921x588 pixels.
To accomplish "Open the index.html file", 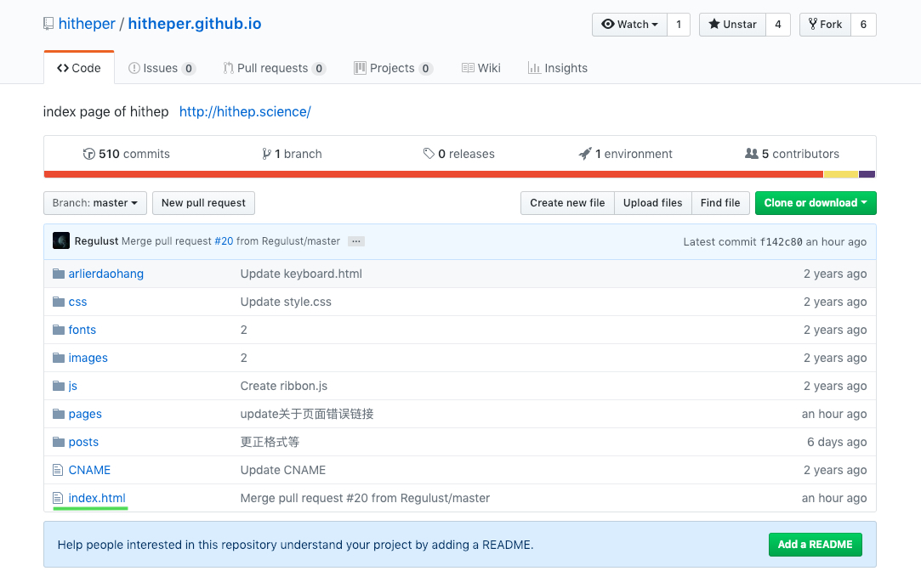I will click(x=97, y=498).
